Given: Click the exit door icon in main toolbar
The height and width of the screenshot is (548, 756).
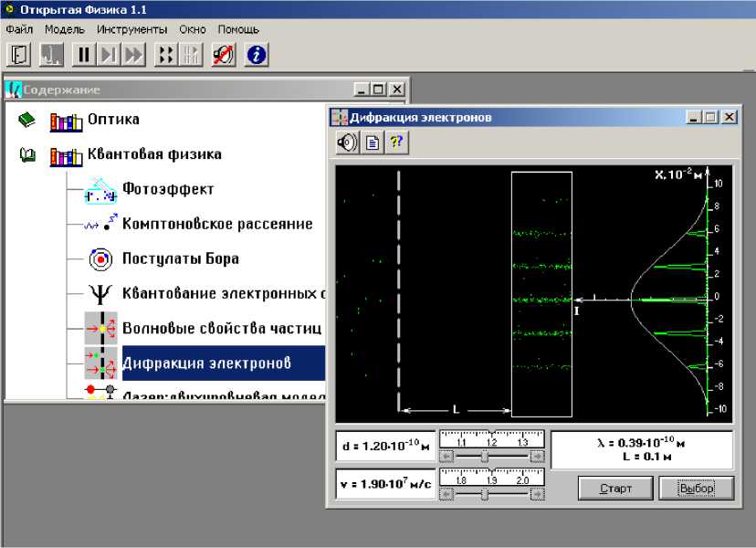Looking at the screenshot, I should [x=18, y=55].
